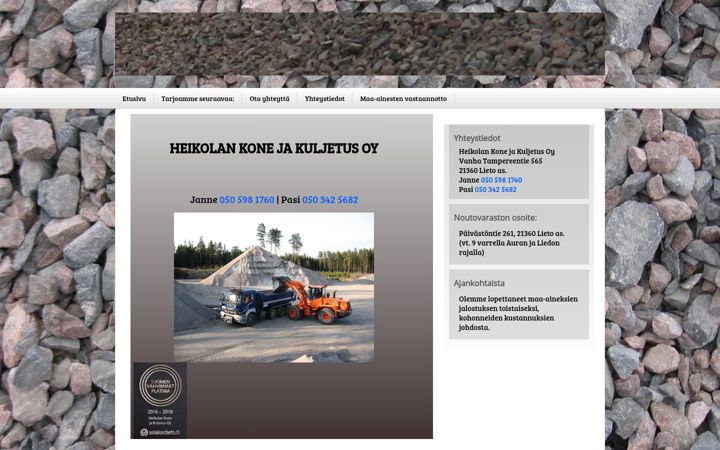
Task: Call Pasi's number 050 342 5682 in main content
Action: (330, 200)
